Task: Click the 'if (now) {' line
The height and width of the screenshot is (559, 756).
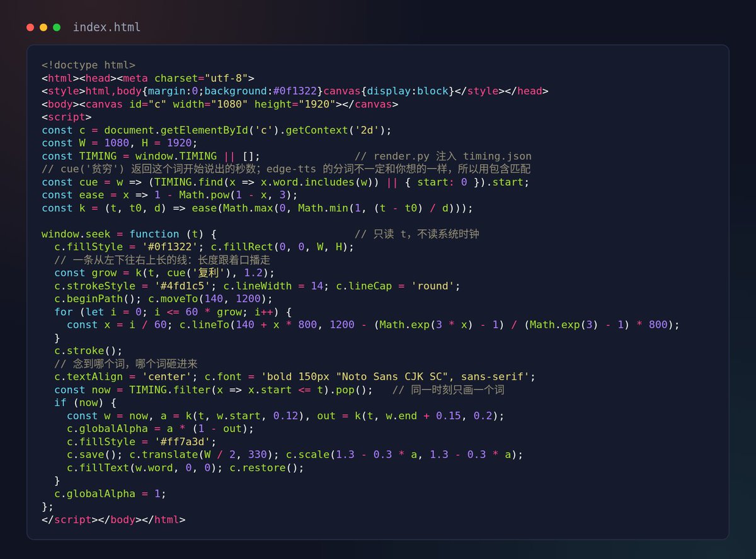Action: [x=85, y=403]
